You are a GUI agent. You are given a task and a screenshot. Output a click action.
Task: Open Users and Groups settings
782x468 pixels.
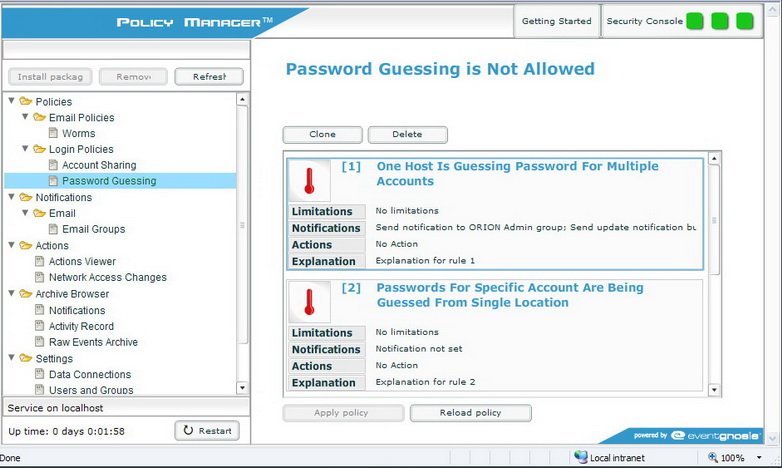pos(91,390)
